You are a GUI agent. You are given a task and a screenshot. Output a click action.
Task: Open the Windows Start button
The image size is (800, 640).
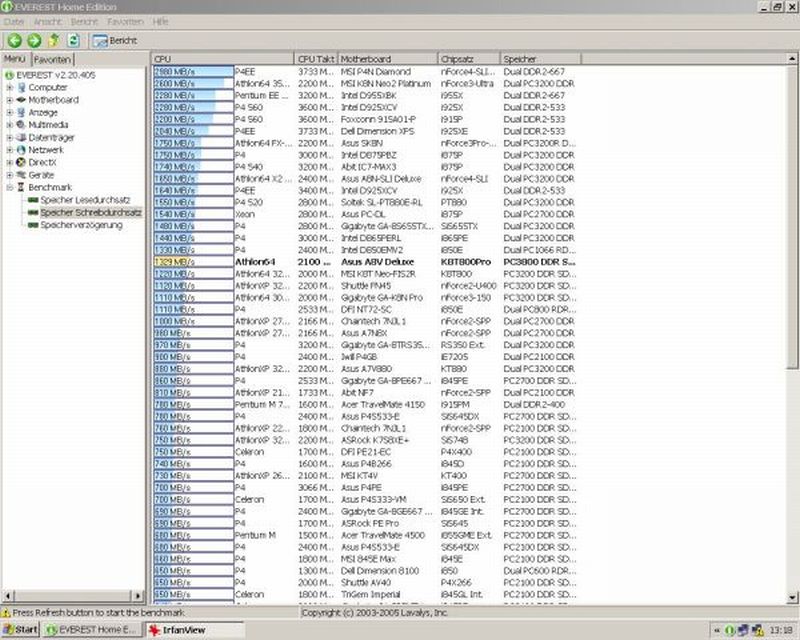point(20,630)
